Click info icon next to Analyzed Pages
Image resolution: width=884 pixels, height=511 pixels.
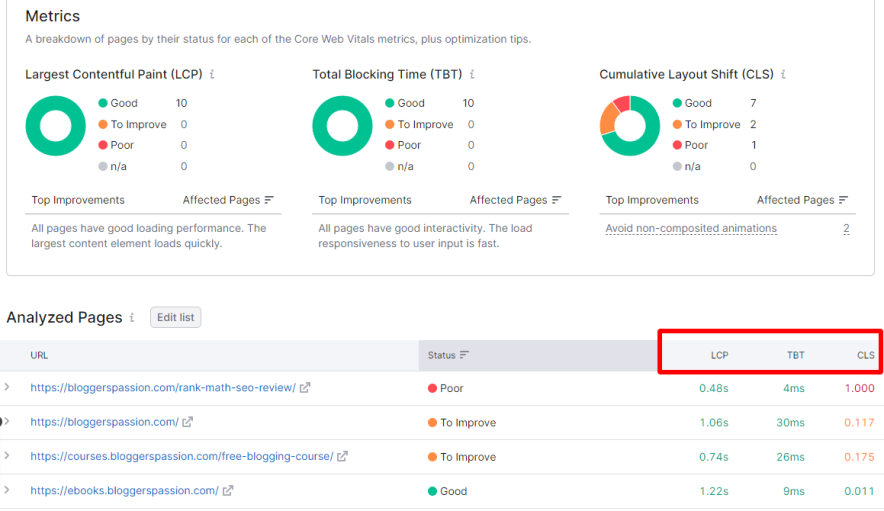pyautogui.click(x=132, y=318)
